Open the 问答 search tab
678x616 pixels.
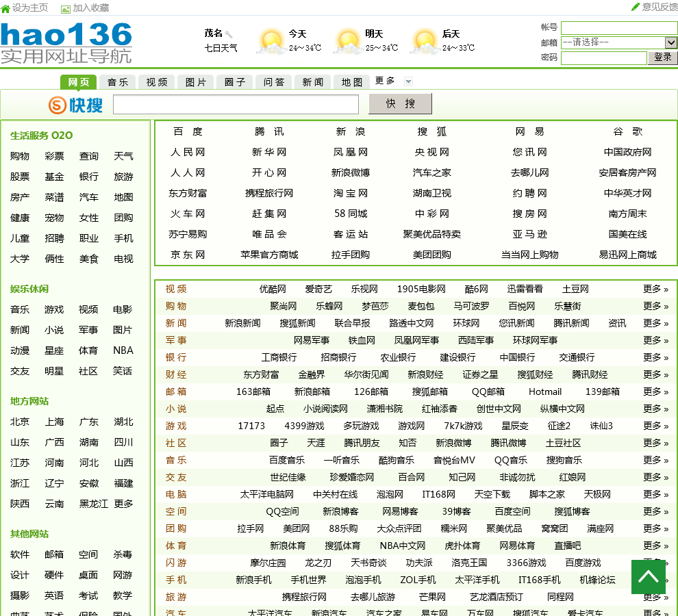point(274,82)
